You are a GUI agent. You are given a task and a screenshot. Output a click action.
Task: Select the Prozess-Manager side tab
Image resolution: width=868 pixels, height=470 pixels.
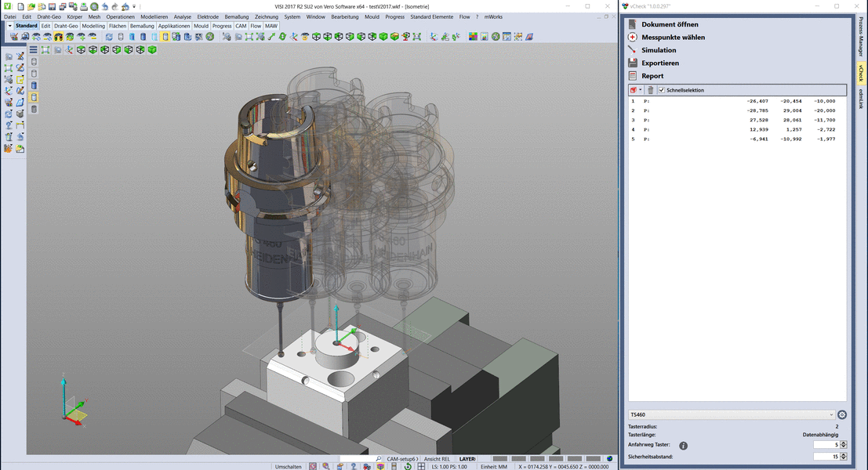pyautogui.click(x=861, y=37)
